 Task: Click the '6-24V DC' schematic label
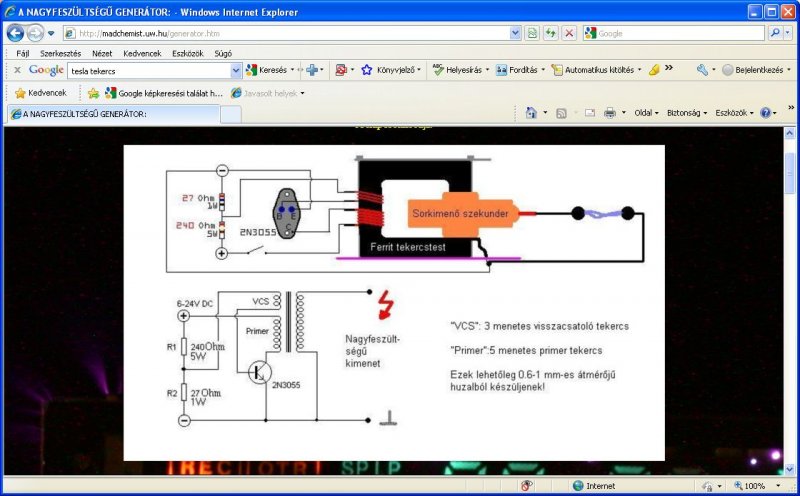coord(195,304)
